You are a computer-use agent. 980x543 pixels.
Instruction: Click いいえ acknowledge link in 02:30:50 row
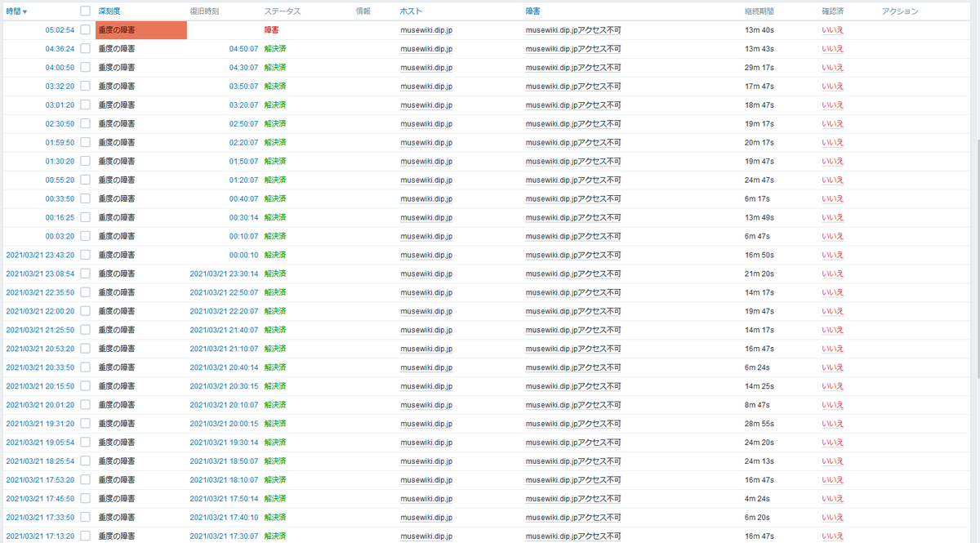coord(832,124)
